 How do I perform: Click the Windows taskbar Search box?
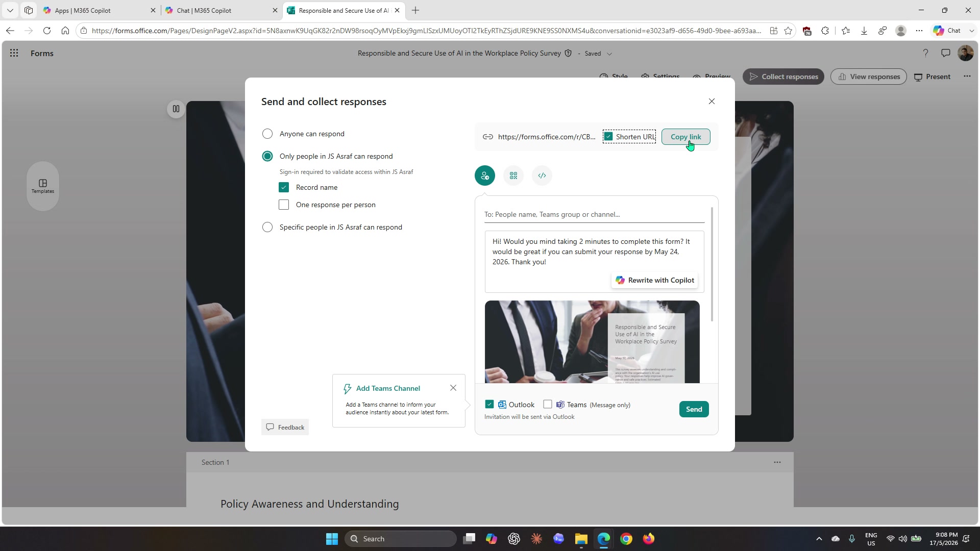[401, 539]
